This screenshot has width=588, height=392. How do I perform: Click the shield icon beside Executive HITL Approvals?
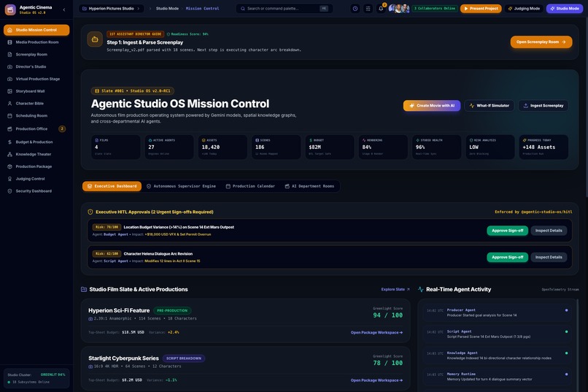click(90, 212)
